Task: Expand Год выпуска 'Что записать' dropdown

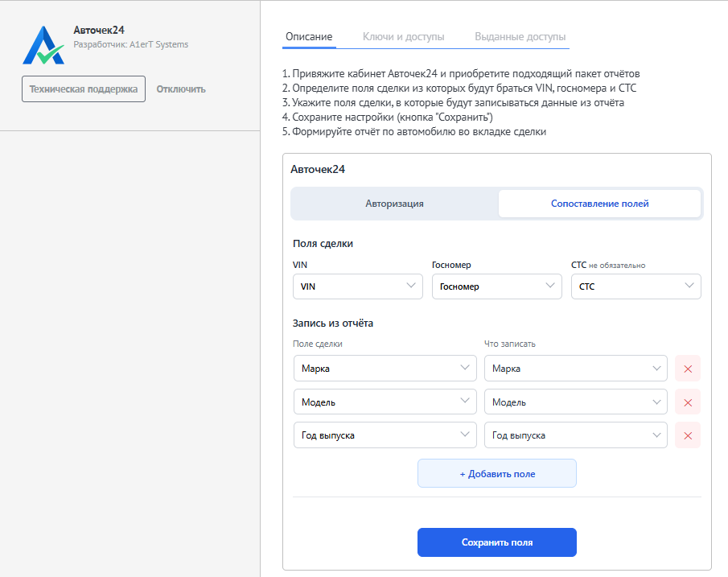Action: 576,435
